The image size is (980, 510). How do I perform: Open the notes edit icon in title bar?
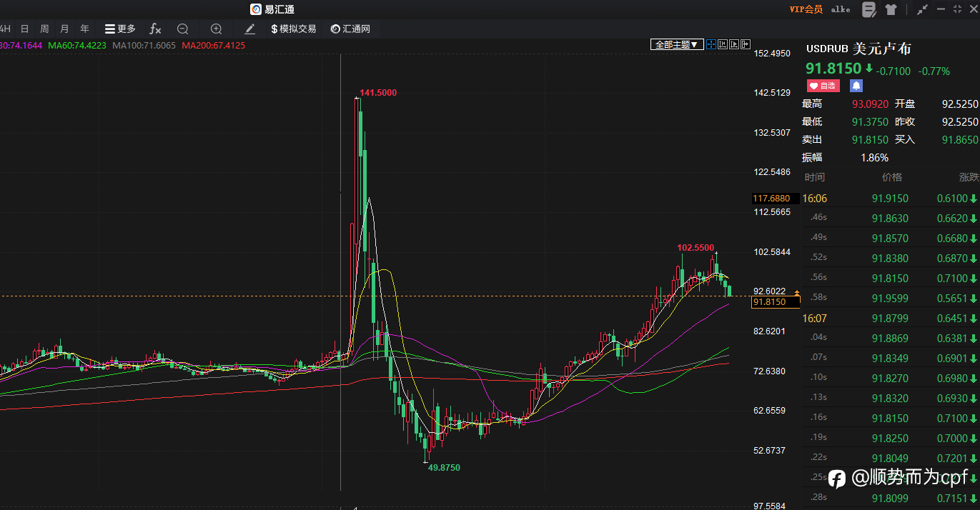click(x=868, y=9)
